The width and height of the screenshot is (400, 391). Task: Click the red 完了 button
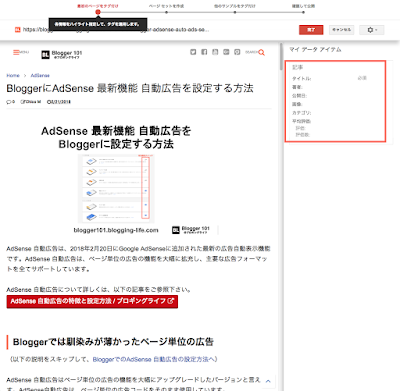[x=311, y=30]
